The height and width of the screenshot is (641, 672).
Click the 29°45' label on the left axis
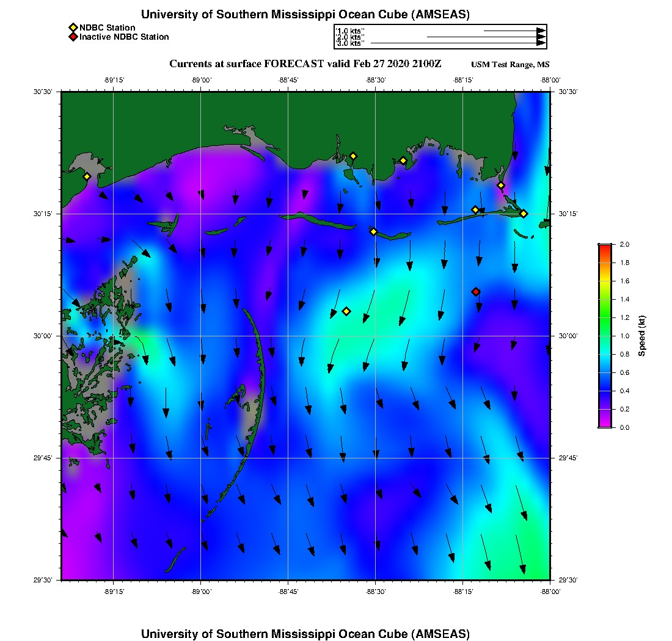pyautogui.click(x=43, y=458)
